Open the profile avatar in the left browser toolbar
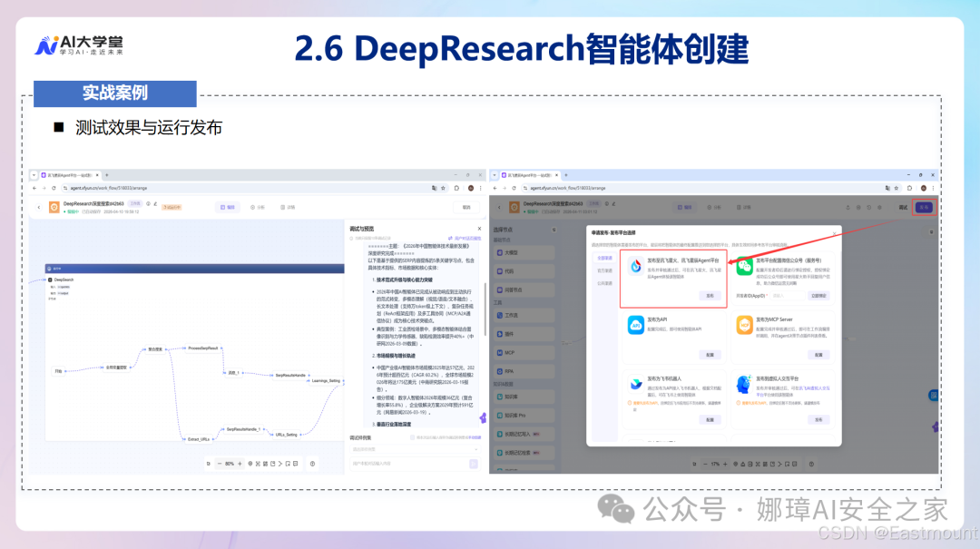980x549 pixels. pyautogui.click(x=471, y=188)
